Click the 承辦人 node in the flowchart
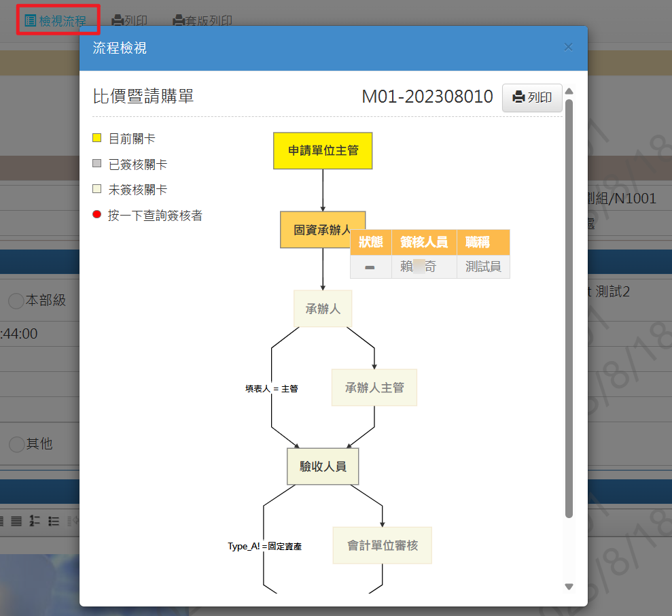This screenshot has width=672, height=616. click(x=323, y=309)
